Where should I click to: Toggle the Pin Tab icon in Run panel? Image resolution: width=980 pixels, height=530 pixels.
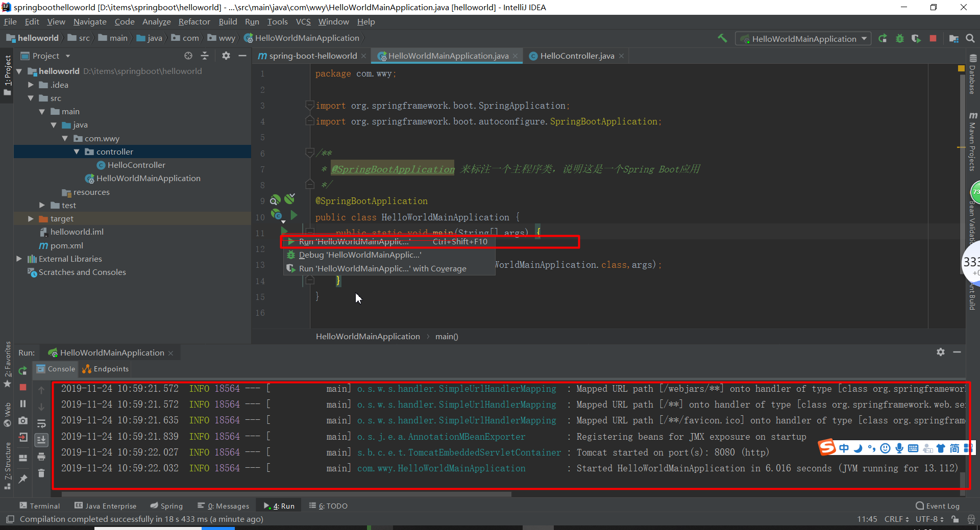[22, 478]
